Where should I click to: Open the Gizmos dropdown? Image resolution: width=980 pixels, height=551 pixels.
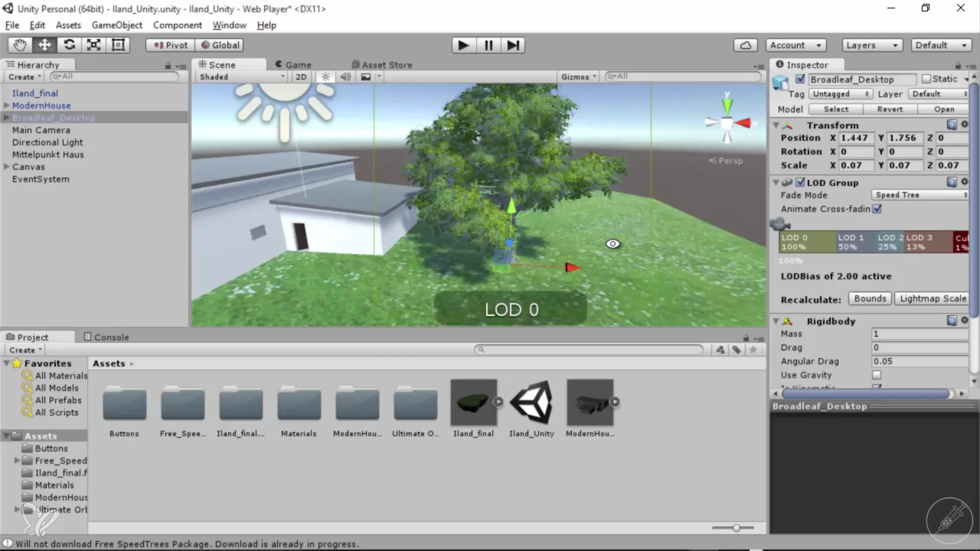[578, 77]
